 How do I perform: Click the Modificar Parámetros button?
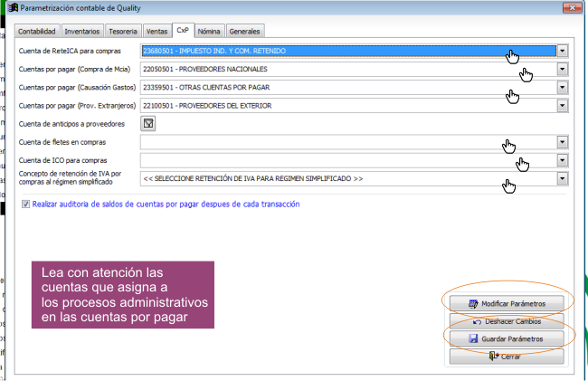click(507, 304)
